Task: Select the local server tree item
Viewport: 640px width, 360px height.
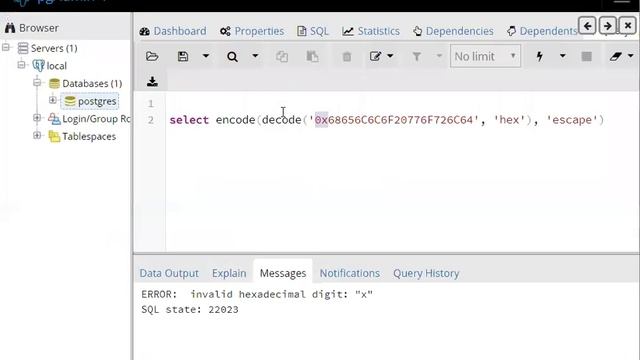Action: (56, 66)
